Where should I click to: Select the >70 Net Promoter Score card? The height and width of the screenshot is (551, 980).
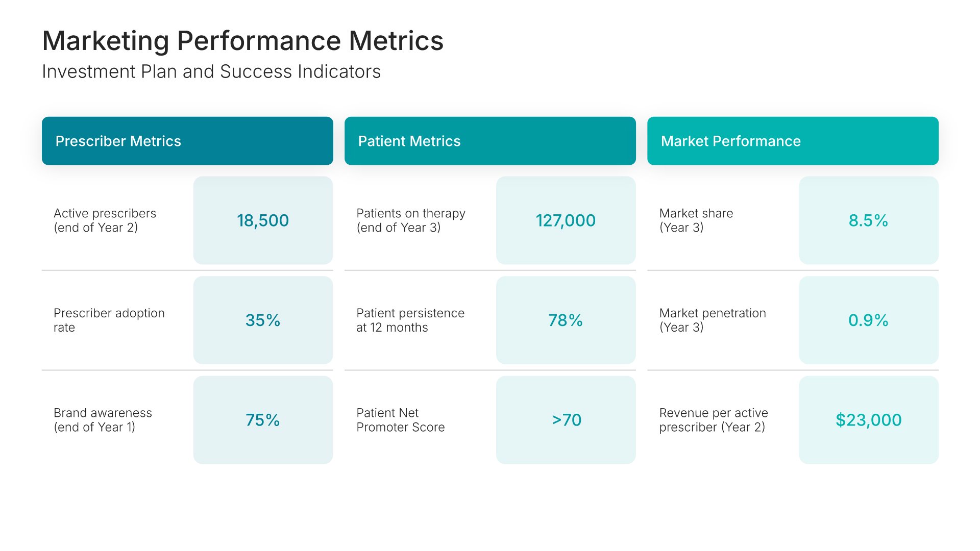(566, 420)
